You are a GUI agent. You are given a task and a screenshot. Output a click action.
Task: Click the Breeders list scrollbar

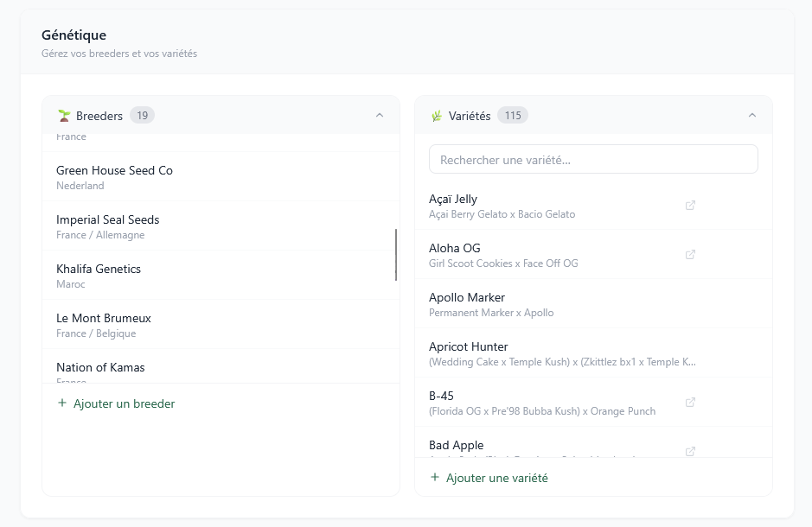pos(396,255)
